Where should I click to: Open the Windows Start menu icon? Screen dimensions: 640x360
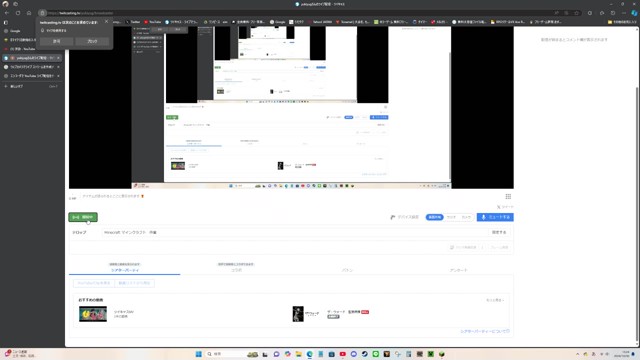click(198, 354)
